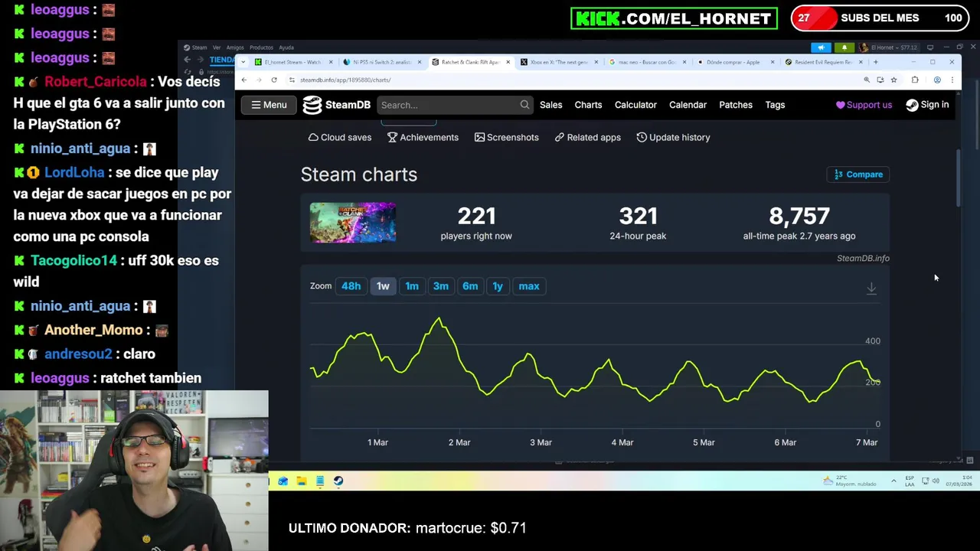Set chart zoom to 6m

coord(470,286)
